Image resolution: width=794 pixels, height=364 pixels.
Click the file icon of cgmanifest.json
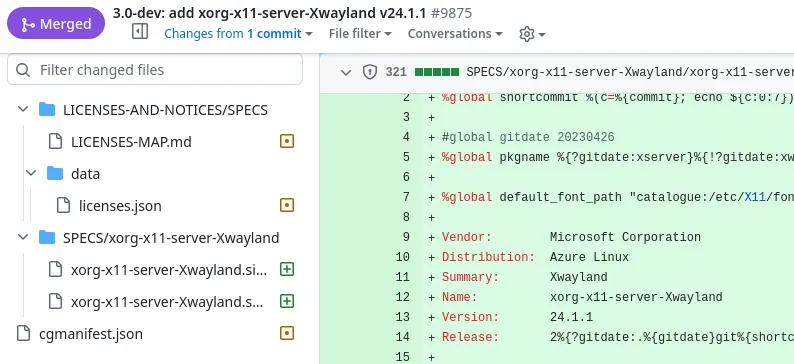[24, 334]
